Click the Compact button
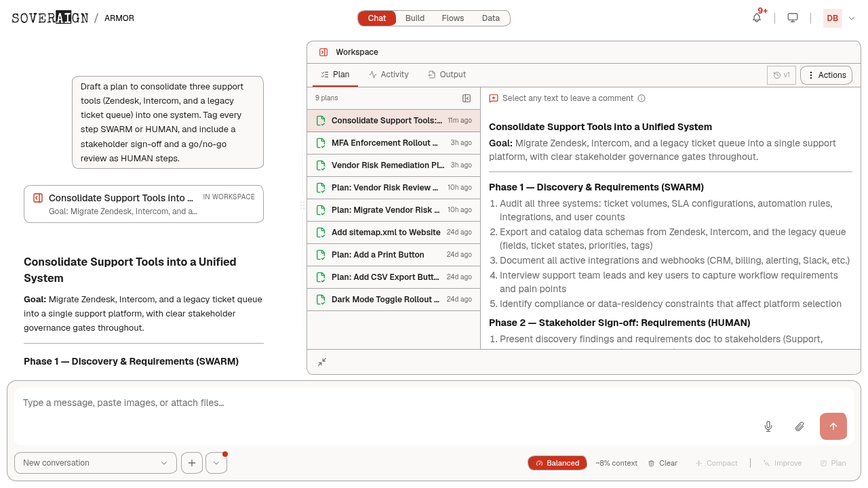 click(716, 463)
